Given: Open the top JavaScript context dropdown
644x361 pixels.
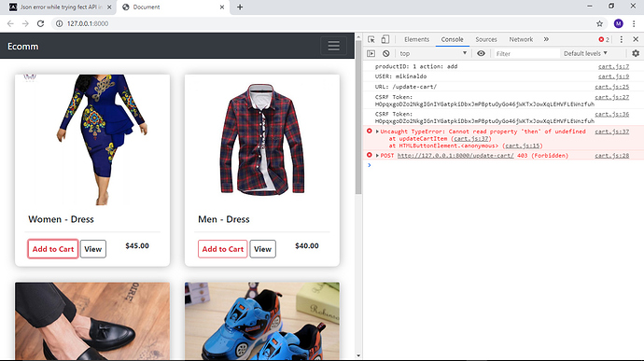Looking at the screenshot, I should click(x=433, y=53).
